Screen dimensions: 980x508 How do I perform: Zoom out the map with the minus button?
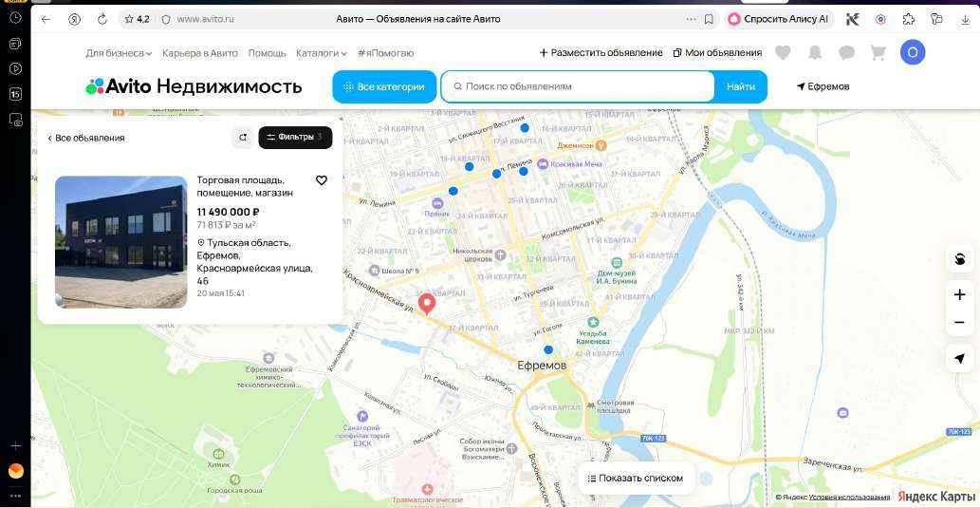click(x=959, y=323)
